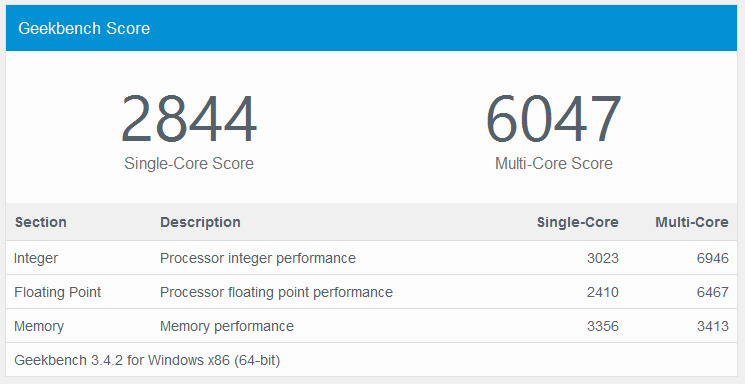Viewport: 745px width, 384px height.
Task: Select the Integer section row label
Action: pyautogui.click(x=36, y=258)
